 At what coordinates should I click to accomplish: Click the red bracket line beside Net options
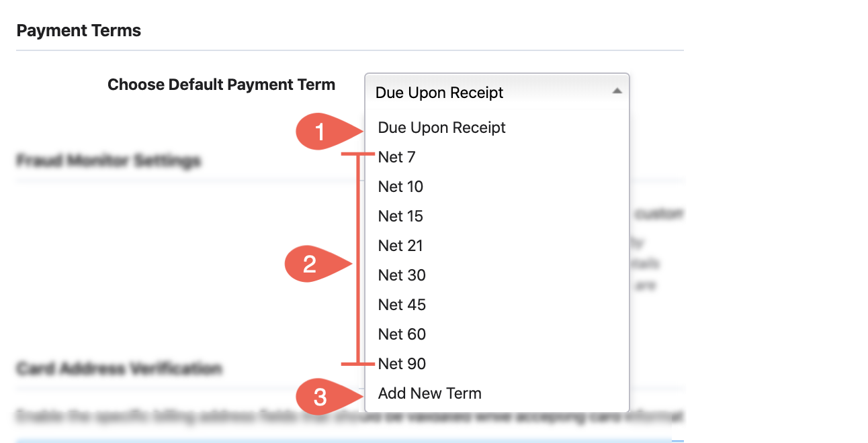[x=357, y=260]
